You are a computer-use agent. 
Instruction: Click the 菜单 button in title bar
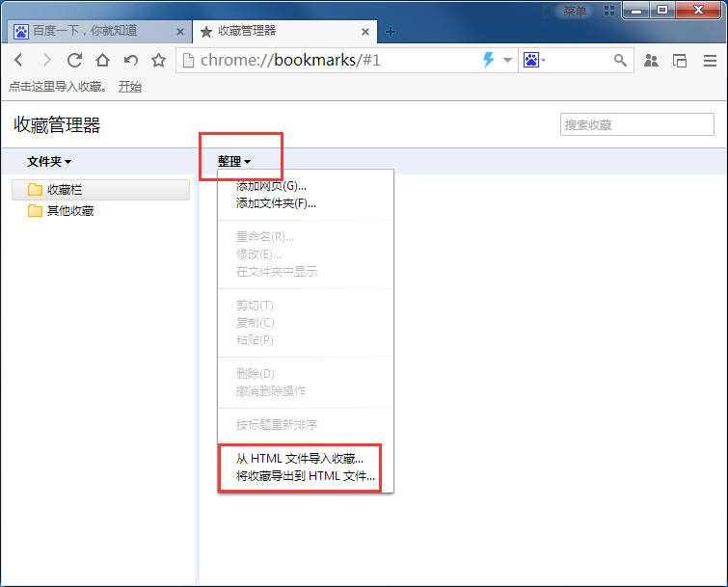click(x=575, y=11)
